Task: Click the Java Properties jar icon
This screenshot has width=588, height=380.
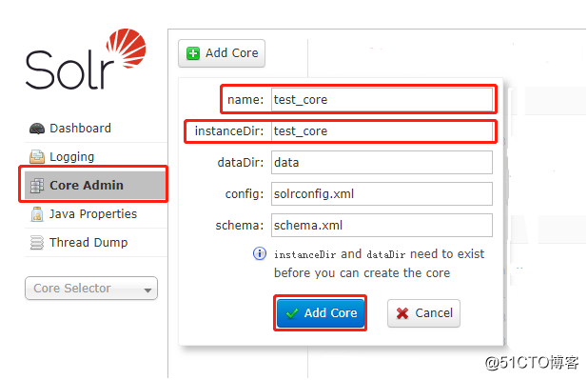Action: [x=37, y=214]
